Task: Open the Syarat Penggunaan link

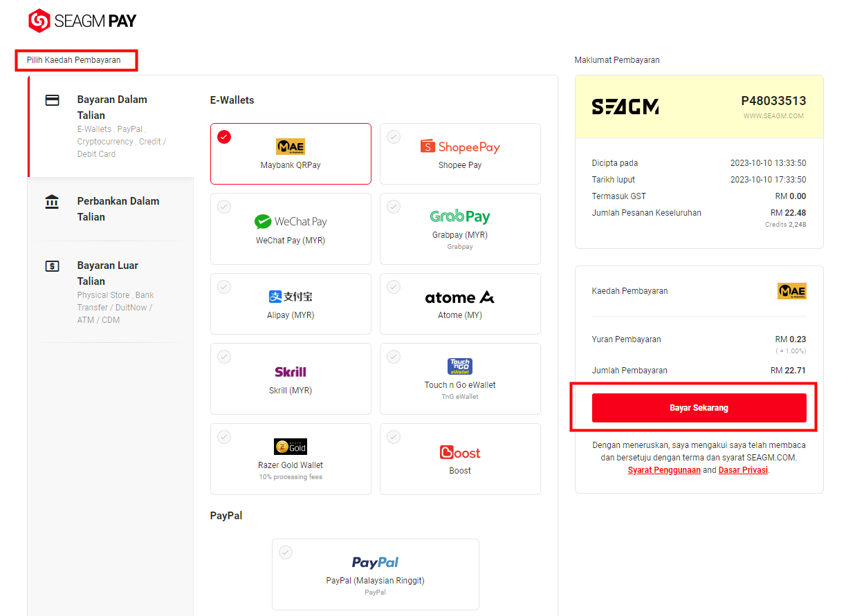Action: [x=664, y=470]
